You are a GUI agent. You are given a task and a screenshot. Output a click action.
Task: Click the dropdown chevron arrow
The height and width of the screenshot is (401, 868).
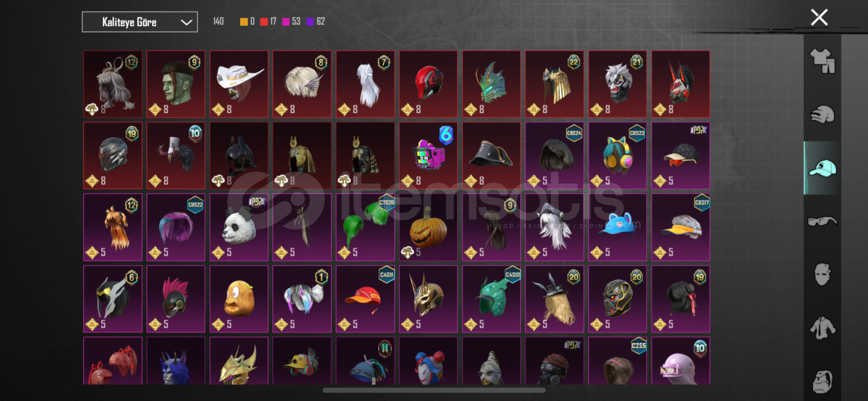click(x=186, y=22)
